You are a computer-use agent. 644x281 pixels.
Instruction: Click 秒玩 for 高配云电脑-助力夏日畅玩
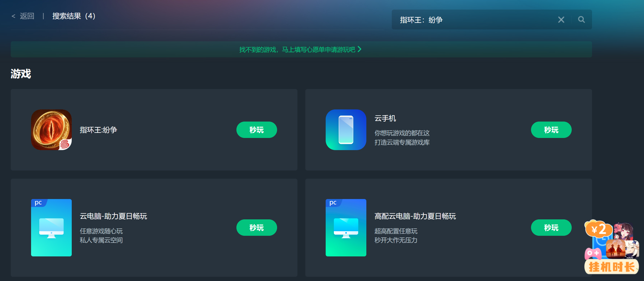(x=551, y=228)
